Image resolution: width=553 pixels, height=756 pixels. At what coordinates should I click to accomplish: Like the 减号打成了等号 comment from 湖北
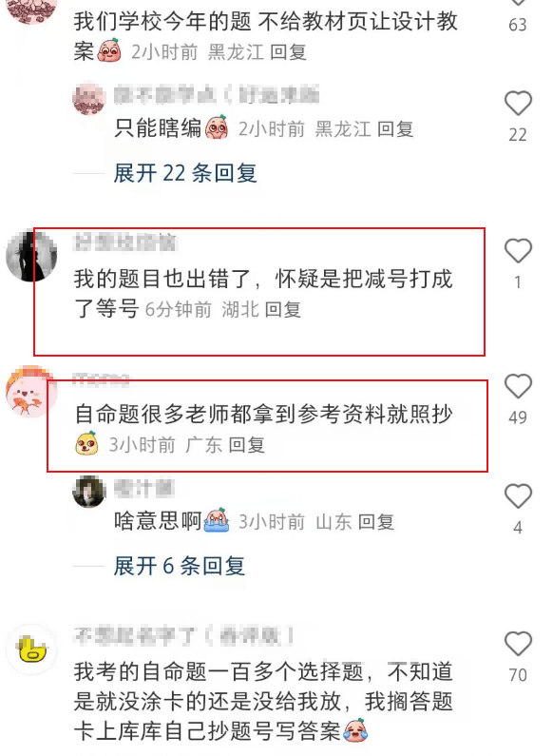[x=518, y=251]
